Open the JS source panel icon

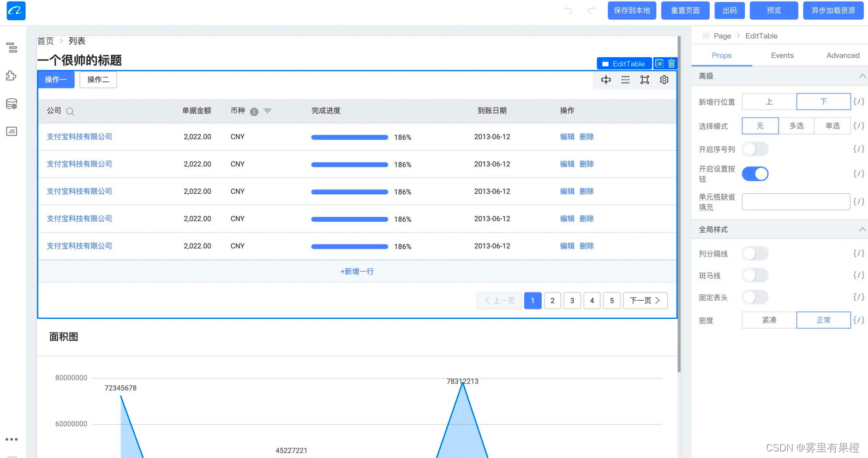pyautogui.click(x=11, y=131)
